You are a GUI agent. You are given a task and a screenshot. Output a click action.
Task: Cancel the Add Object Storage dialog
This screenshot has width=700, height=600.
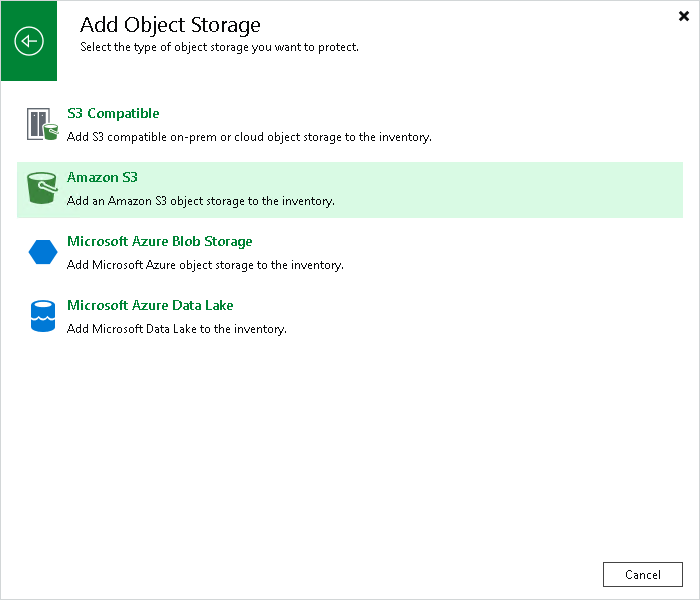(x=642, y=575)
